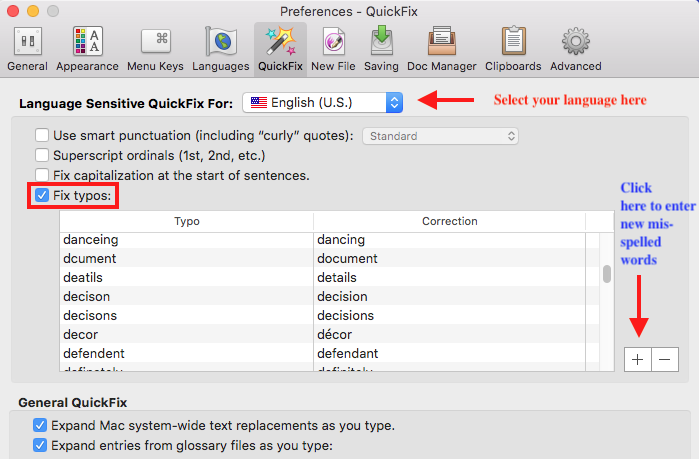699x459 pixels.
Task: Open the English (U.S.) language dropdown
Action: pos(324,102)
